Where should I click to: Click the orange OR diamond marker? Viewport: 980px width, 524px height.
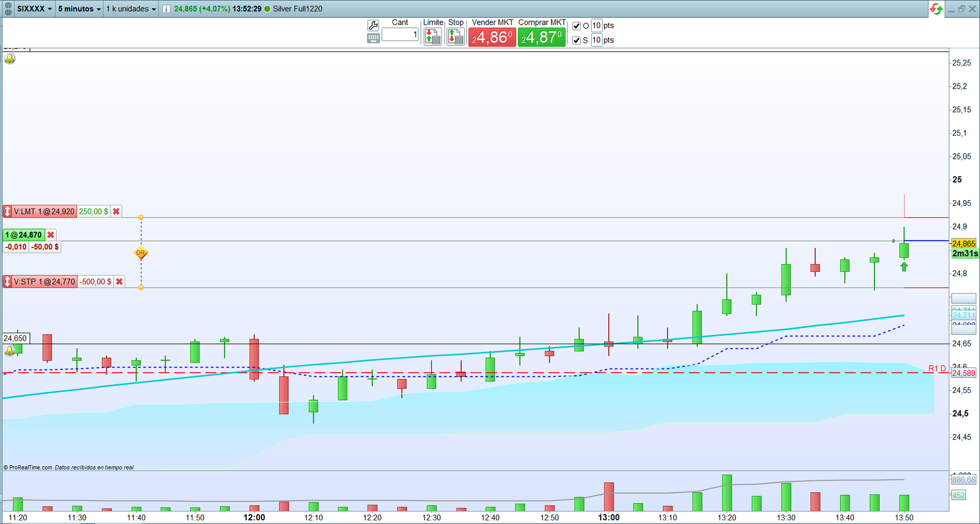[140, 253]
